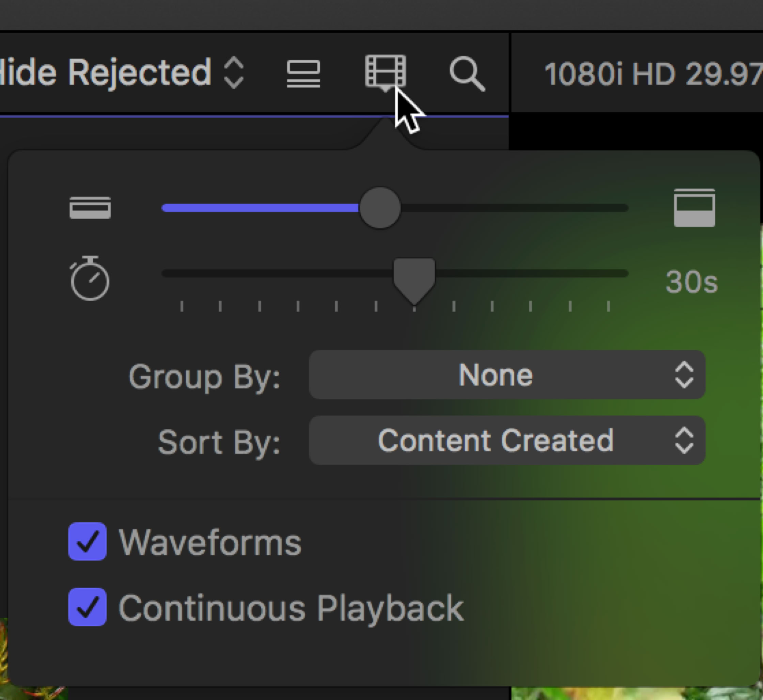Click the stopwatch duration icon
Screen dimensions: 763x700
(90, 279)
